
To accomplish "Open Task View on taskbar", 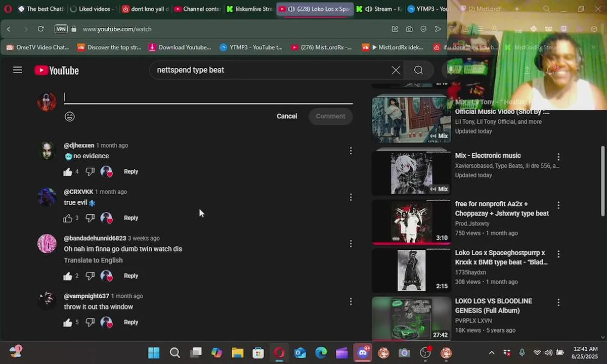I will [x=196, y=353].
